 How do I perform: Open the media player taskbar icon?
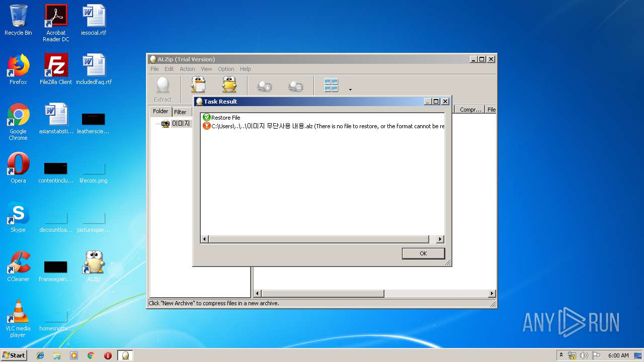74,355
